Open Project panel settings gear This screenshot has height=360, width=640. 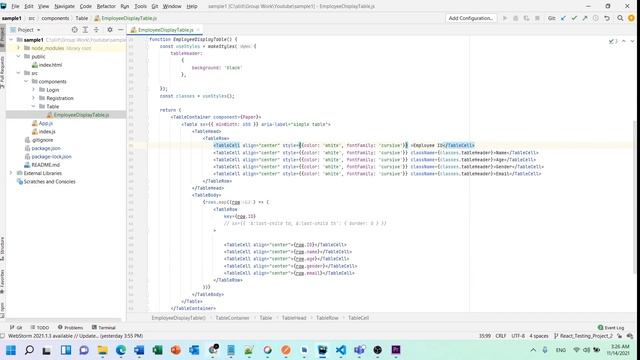tap(109, 30)
